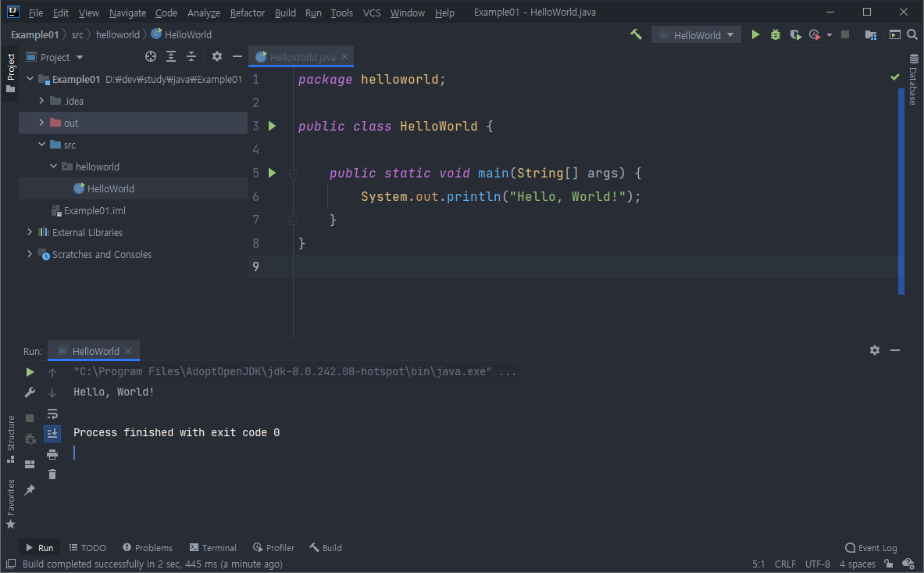Image resolution: width=924 pixels, height=573 pixels.
Task: Click the Restore Layout icon in Run panel
Action: tap(30, 464)
